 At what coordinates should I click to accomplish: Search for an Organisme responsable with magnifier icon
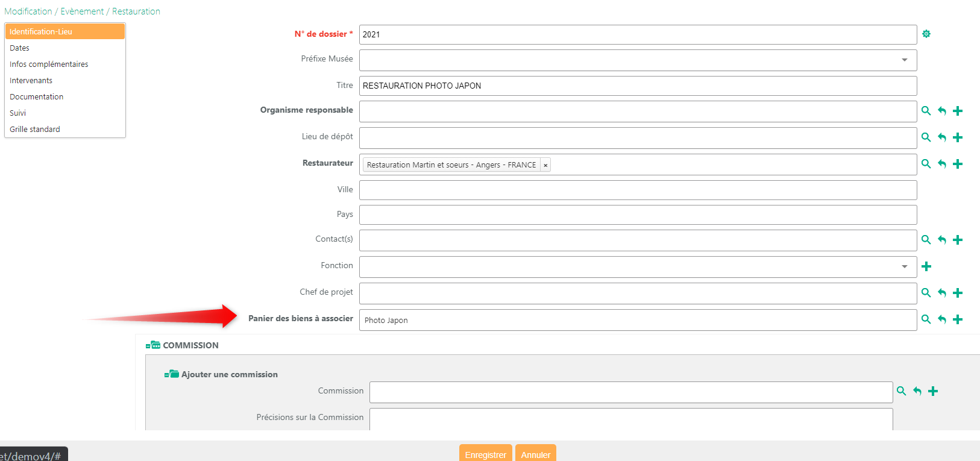(x=926, y=111)
